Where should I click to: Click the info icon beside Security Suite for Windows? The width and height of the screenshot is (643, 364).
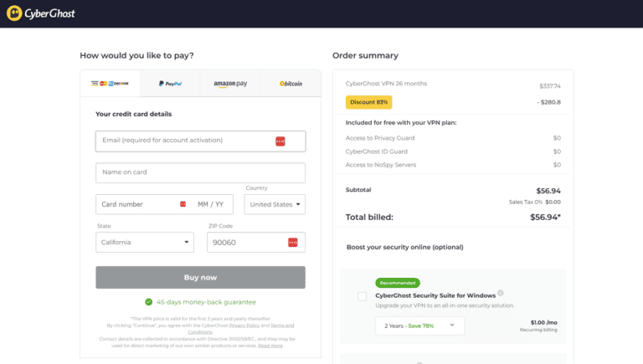coord(501,293)
